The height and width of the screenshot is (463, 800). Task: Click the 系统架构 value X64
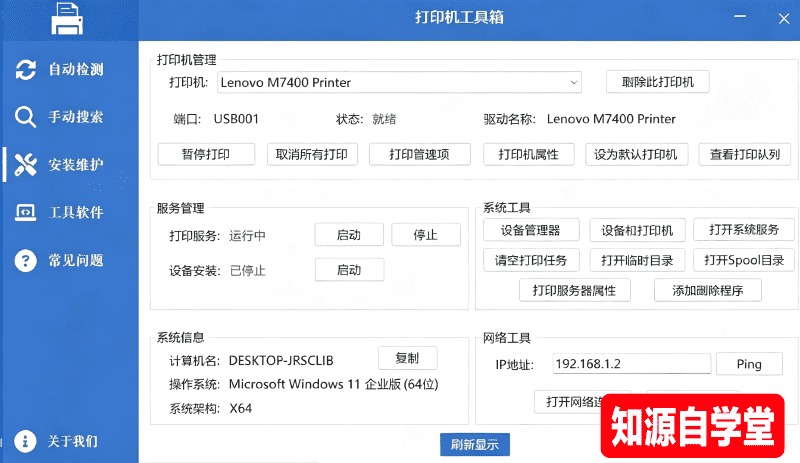pyautogui.click(x=240, y=408)
